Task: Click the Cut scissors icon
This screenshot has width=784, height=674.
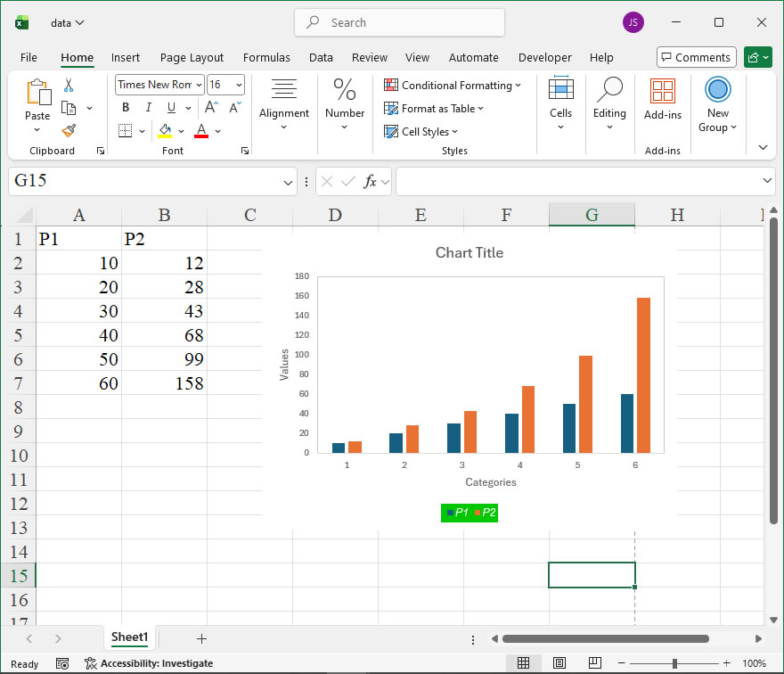Action: (x=69, y=86)
